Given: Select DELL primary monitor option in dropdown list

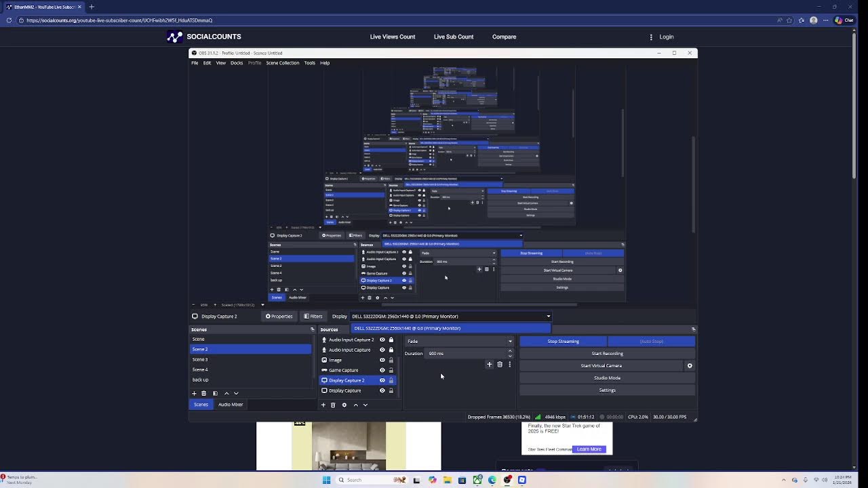Looking at the screenshot, I should point(452,329).
